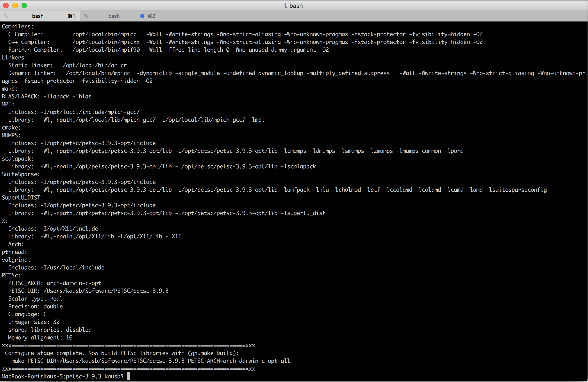This screenshot has height=382, width=588.
Task: Click the '-lmumps_common' library flag
Action: pyautogui.click(x=419, y=151)
